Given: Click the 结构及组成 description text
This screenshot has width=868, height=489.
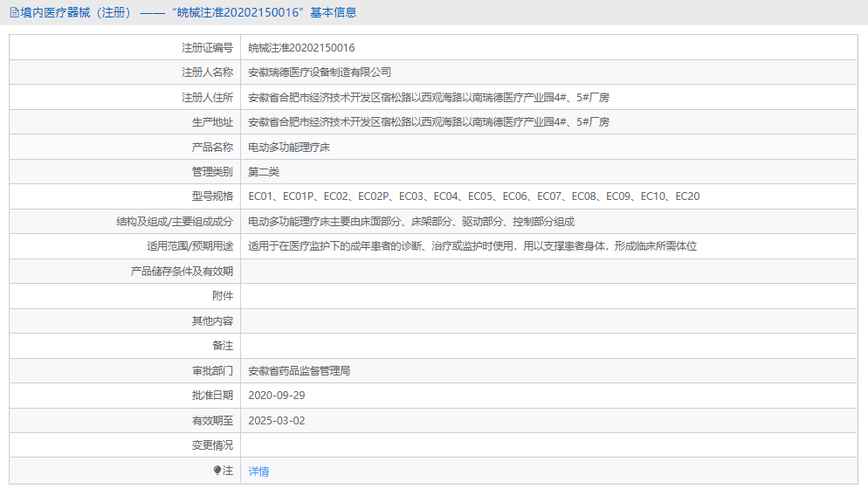Looking at the screenshot, I should click(x=411, y=222).
